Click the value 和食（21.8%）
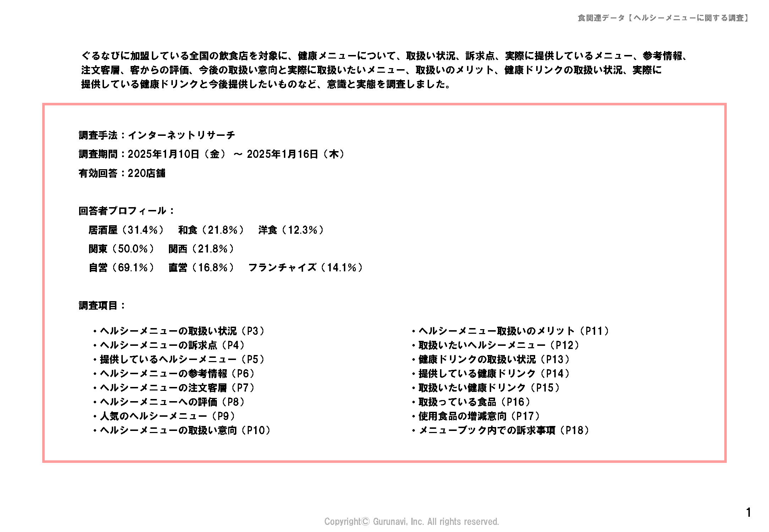 click(211, 230)
